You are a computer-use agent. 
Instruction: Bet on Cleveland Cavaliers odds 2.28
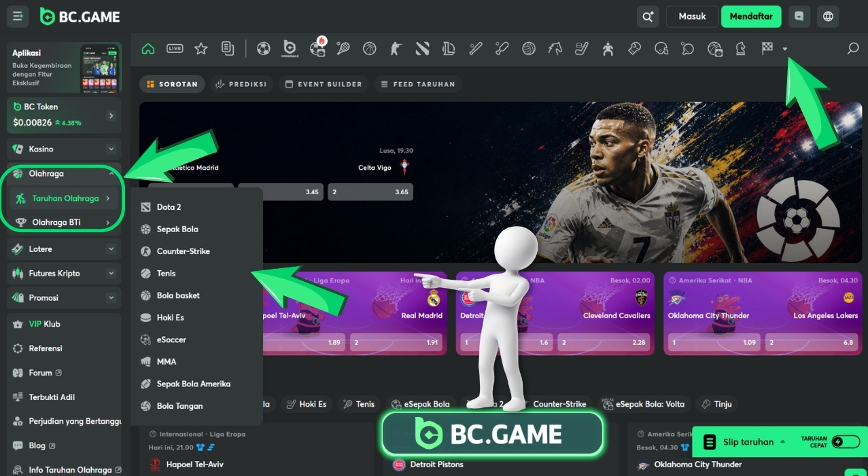(604, 343)
